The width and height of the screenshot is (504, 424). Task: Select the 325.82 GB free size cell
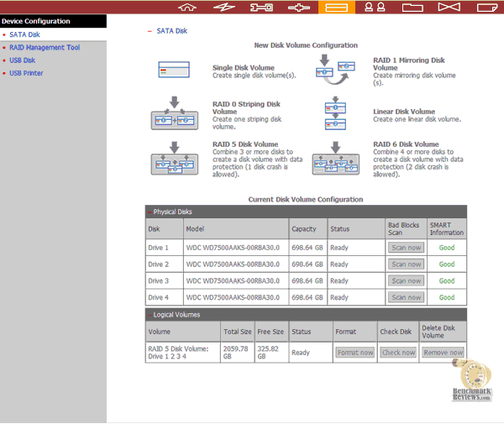[x=271, y=353]
